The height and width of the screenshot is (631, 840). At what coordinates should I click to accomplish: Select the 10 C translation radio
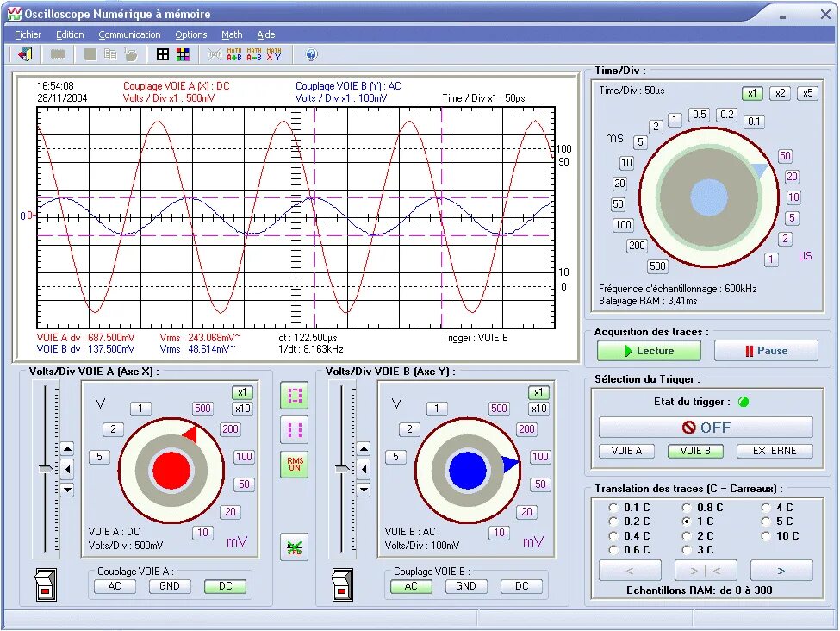tap(766, 535)
